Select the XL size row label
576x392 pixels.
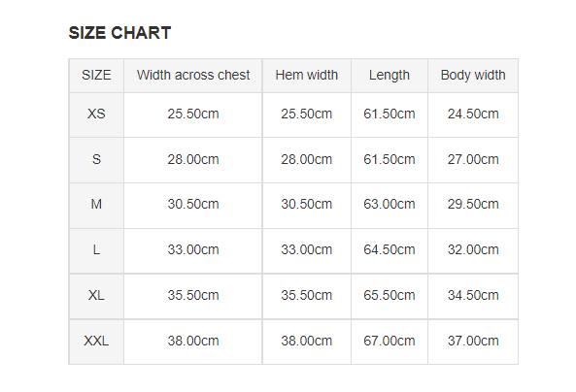[96, 296]
